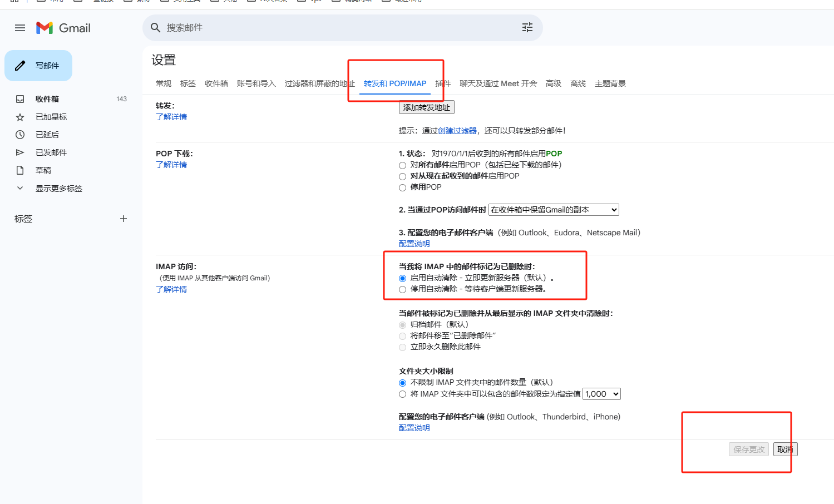Screen dimensions: 834x504
Task: Open 已加星标 starred mail folder
Action: (51, 117)
